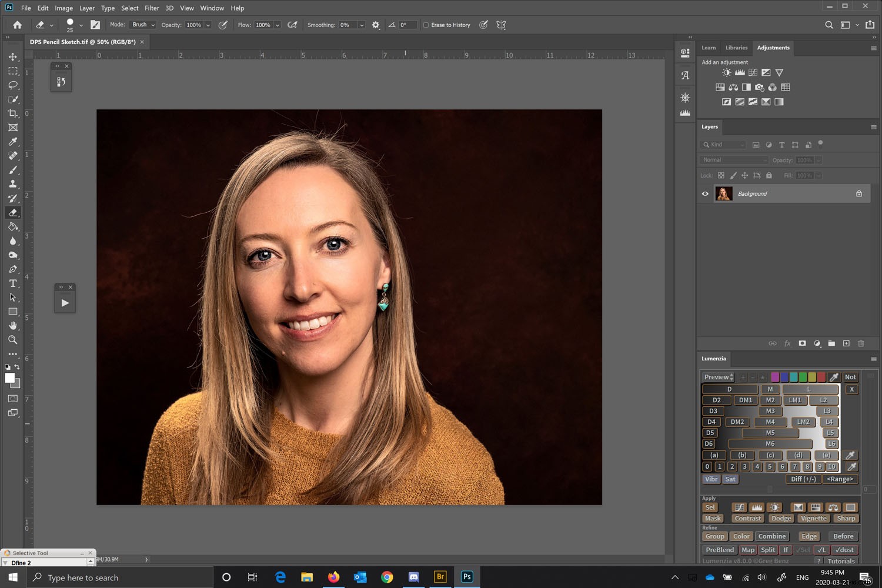Open the Photoshop Home screen
This screenshot has width=882, height=588.
coord(16,25)
